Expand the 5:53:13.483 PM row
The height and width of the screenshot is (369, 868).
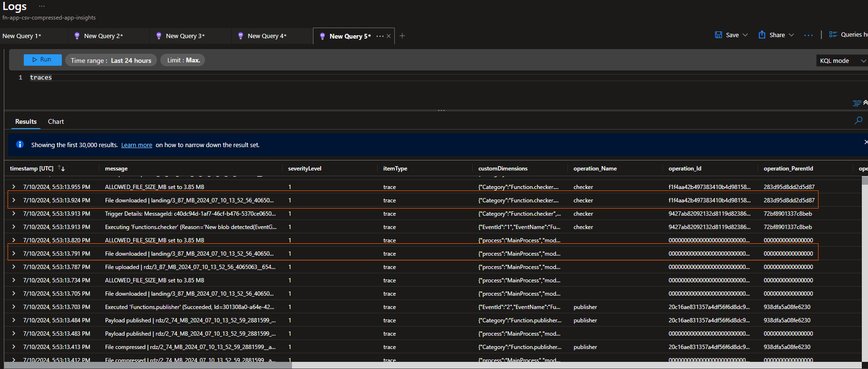(x=14, y=333)
